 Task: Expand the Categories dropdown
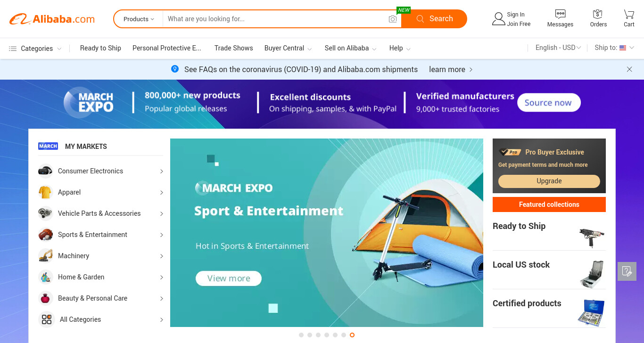pyautogui.click(x=59, y=49)
